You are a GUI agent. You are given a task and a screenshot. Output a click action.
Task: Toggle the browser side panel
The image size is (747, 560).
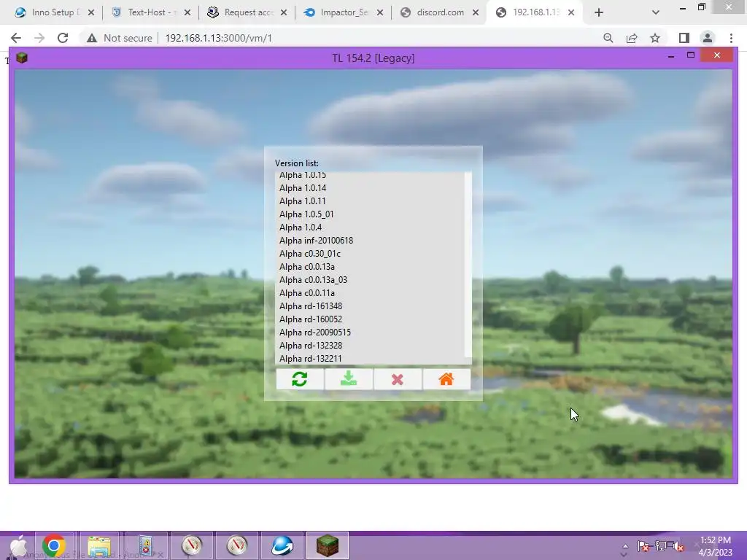click(684, 38)
